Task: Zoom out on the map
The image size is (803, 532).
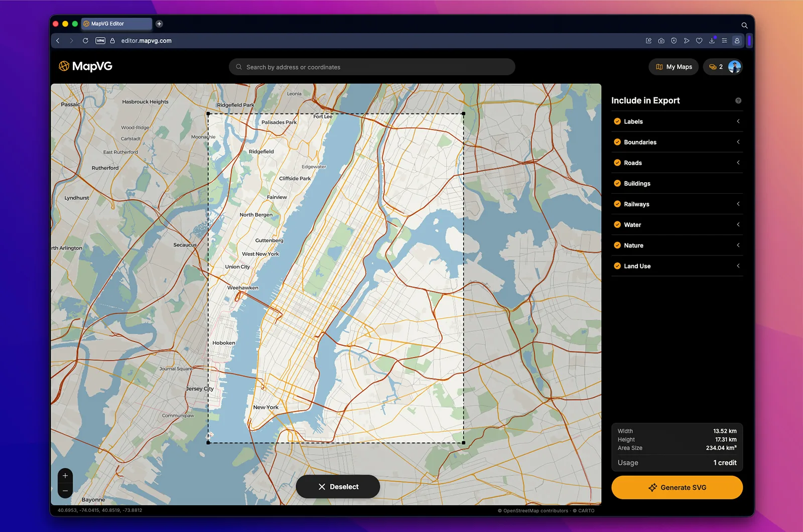Action: point(65,491)
